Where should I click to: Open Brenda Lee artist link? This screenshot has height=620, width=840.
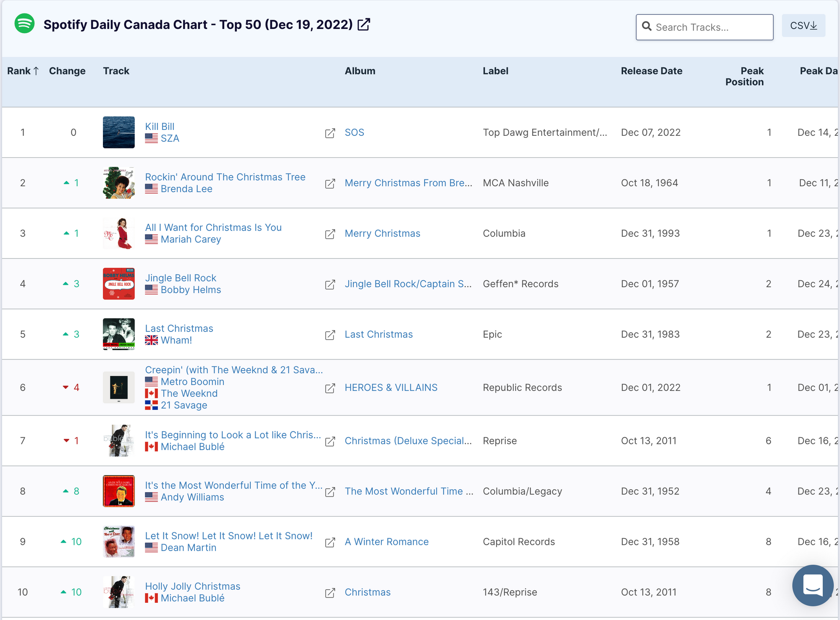[186, 189]
